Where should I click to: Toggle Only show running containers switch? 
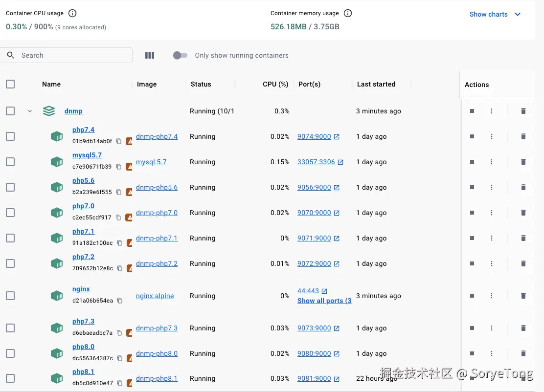click(x=180, y=55)
